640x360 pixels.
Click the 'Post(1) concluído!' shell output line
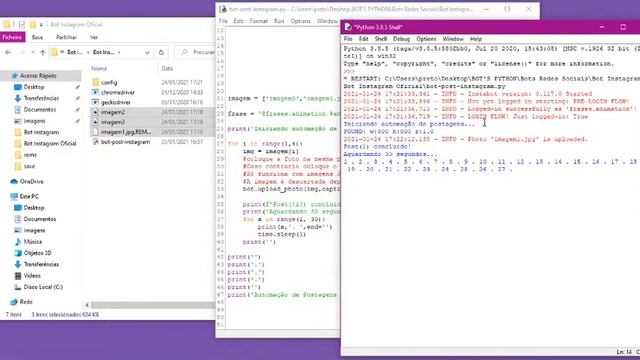point(377,147)
